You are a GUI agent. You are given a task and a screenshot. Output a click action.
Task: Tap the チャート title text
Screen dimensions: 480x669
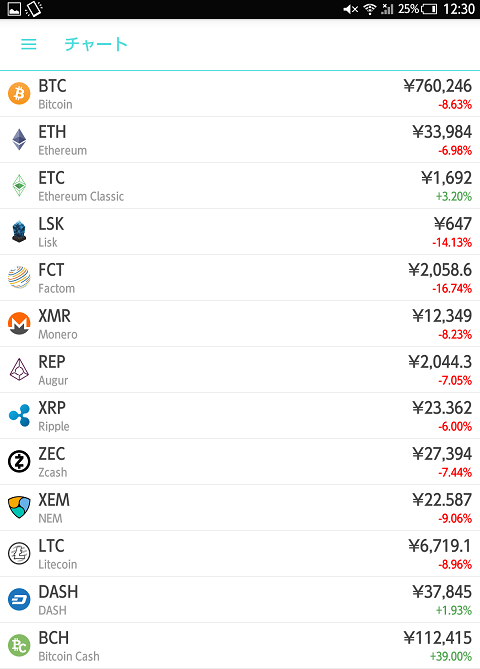[96, 44]
